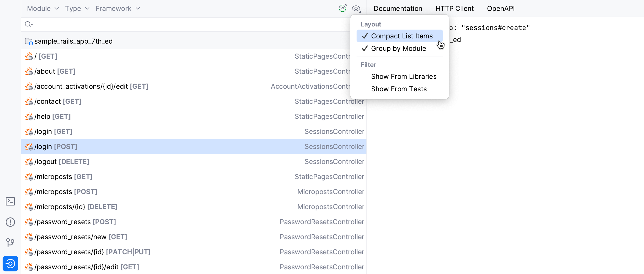
Task: Select the Endpoints tool window icon
Action: point(10,263)
